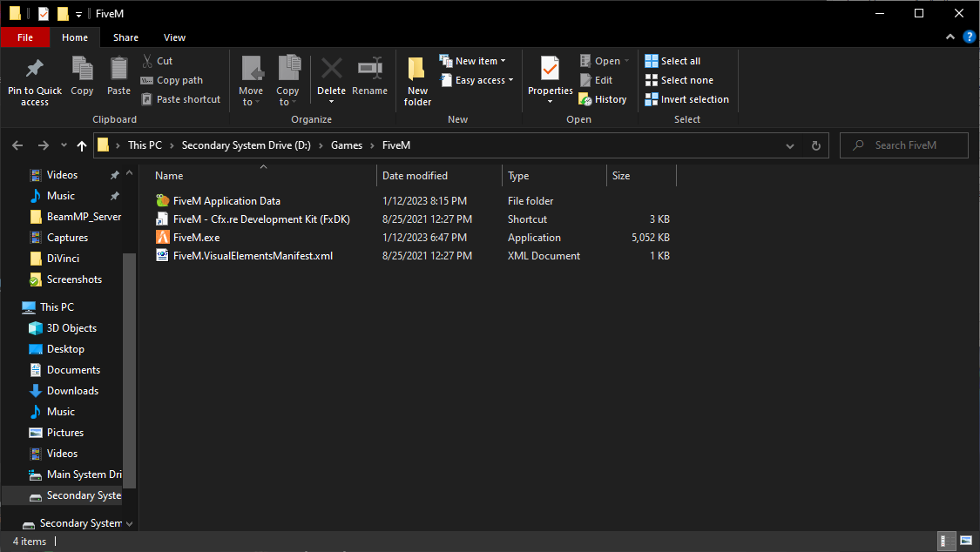Open Captures in the navigation pane
The width and height of the screenshot is (980, 552).
[x=59, y=238]
